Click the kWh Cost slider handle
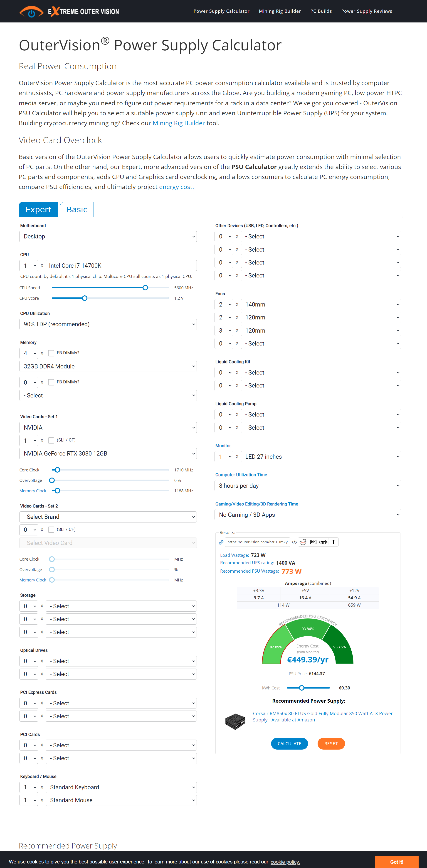 click(301, 688)
